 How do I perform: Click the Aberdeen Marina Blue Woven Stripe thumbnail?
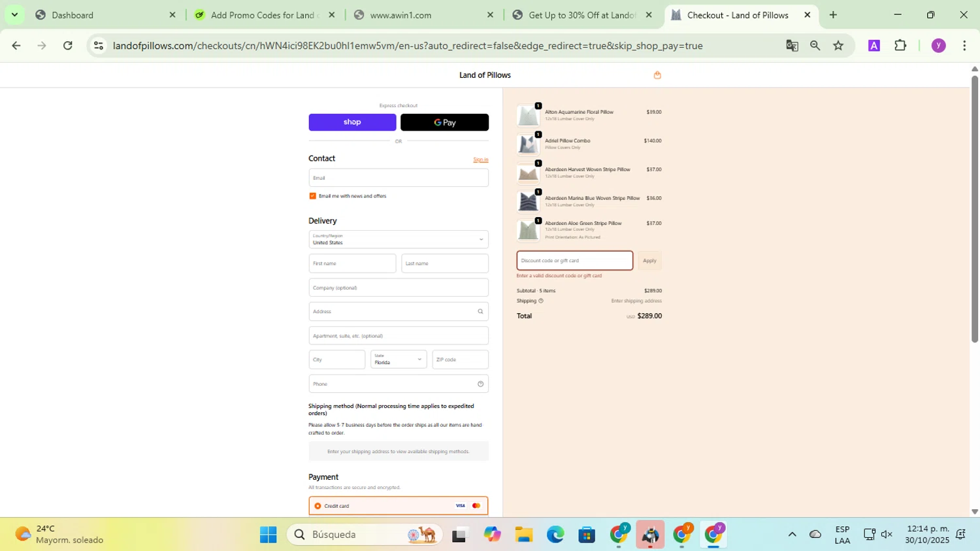coord(528,202)
